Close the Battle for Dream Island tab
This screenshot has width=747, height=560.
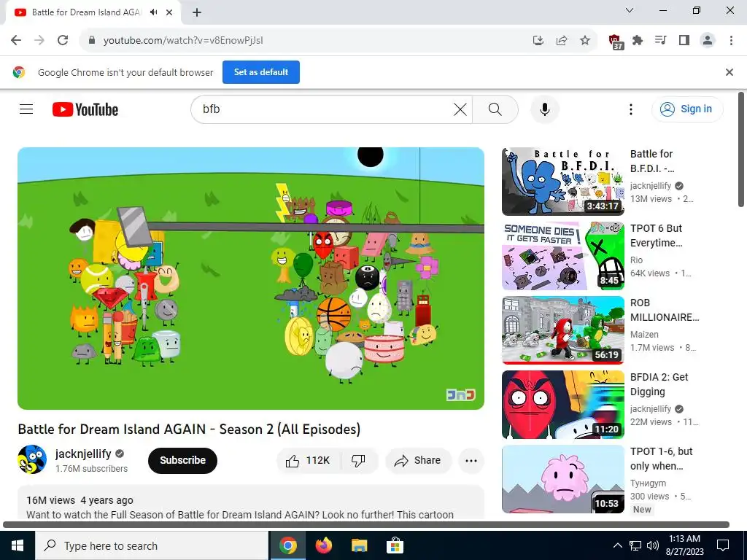pyautogui.click(x=169, y=12)
